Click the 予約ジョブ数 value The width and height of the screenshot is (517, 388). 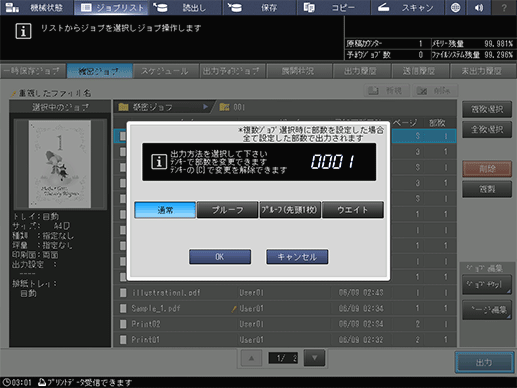coord(420,55)
